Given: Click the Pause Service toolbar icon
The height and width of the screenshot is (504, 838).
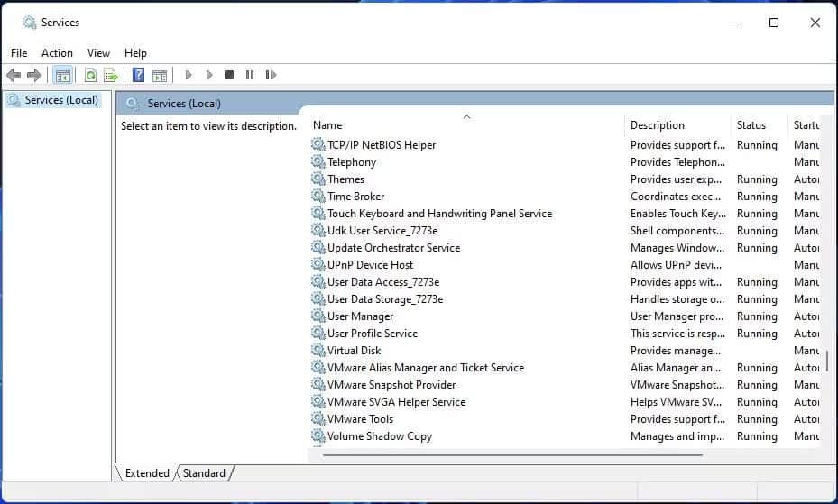Looking at the screenshot, I should tap(250, 75).
